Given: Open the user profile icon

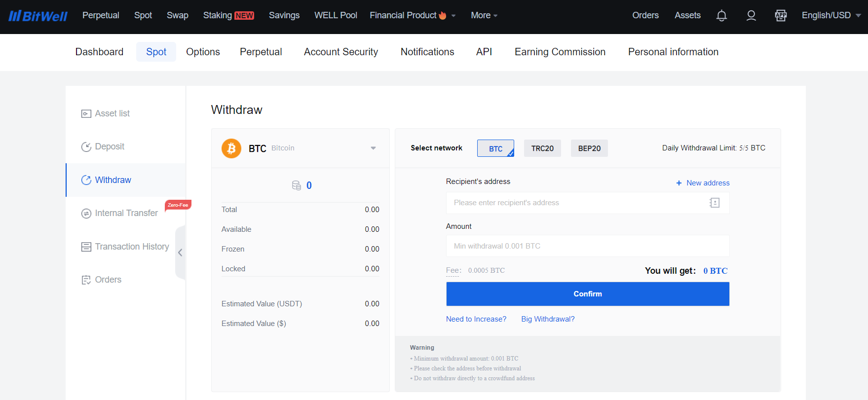Looking at the screenshot, I should click(751, 16).
